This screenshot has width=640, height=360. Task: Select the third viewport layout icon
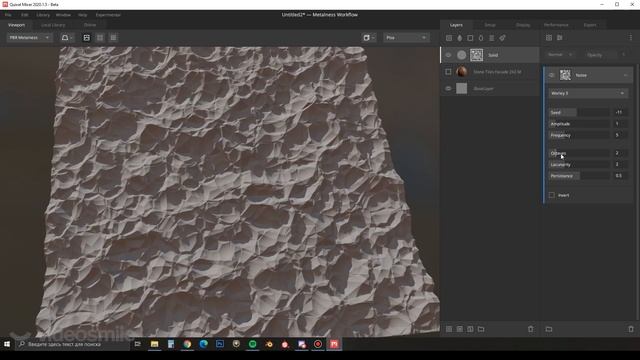(113, 38)
